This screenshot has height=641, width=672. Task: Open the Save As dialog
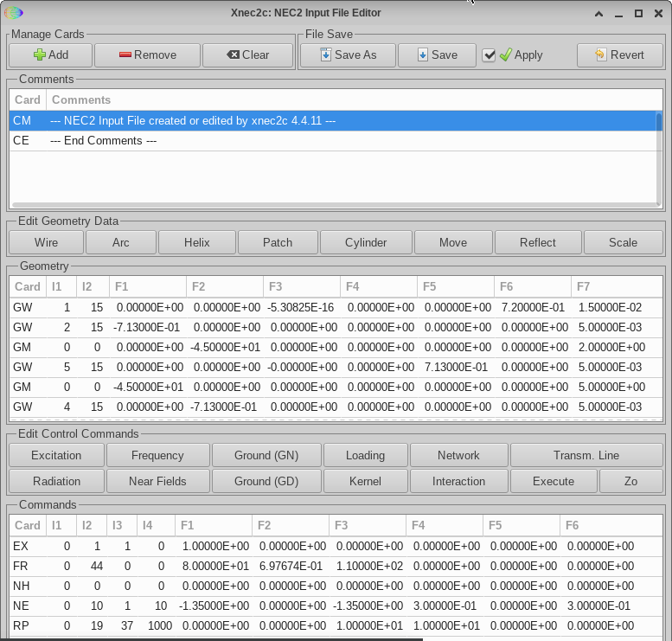[348, 54]
